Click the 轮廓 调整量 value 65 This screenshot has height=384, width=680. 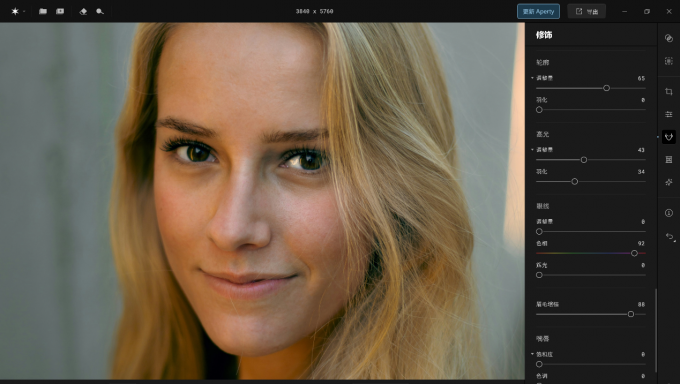click(641, 78)
